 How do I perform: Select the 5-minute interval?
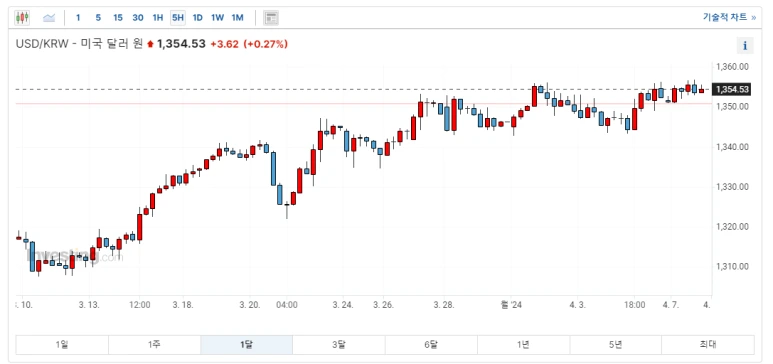98,18
